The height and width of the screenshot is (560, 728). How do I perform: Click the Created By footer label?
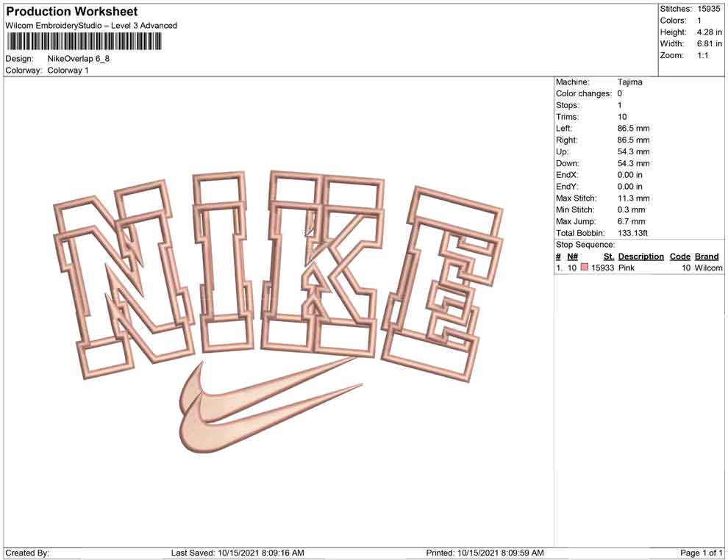[27, 553]
